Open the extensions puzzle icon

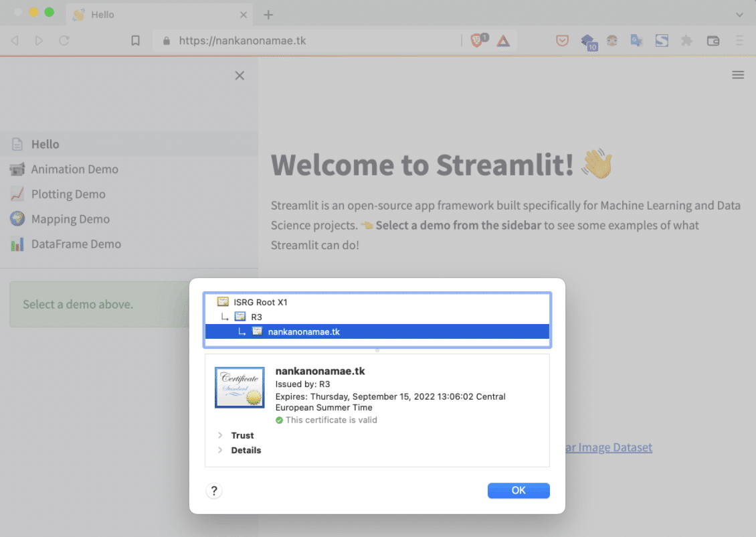click(686, 41)
